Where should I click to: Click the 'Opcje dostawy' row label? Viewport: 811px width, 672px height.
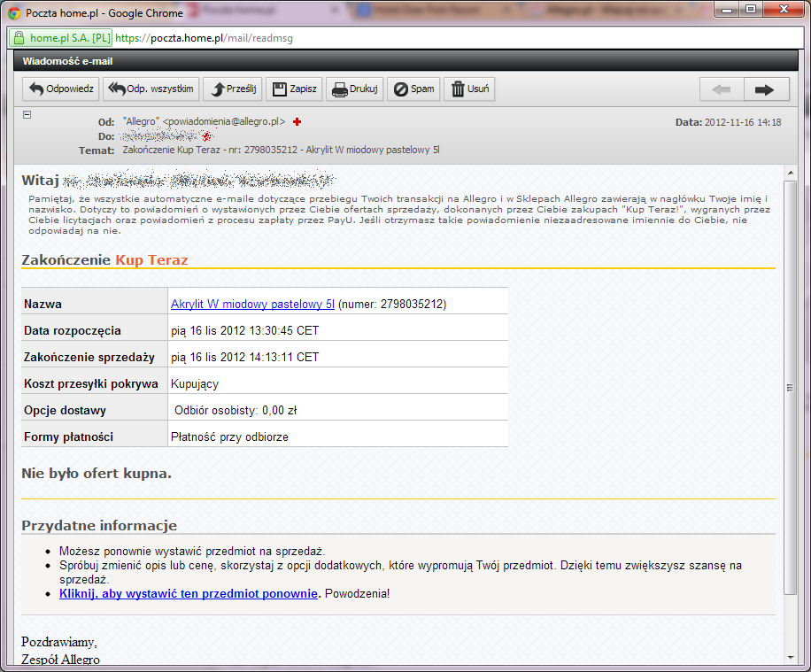click(65, 410)
